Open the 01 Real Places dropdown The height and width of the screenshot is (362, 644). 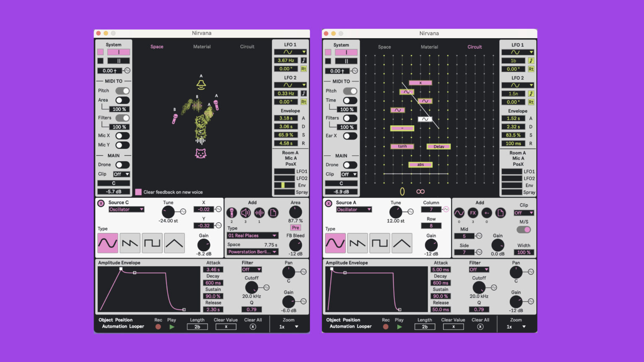[x=252, y=235]
